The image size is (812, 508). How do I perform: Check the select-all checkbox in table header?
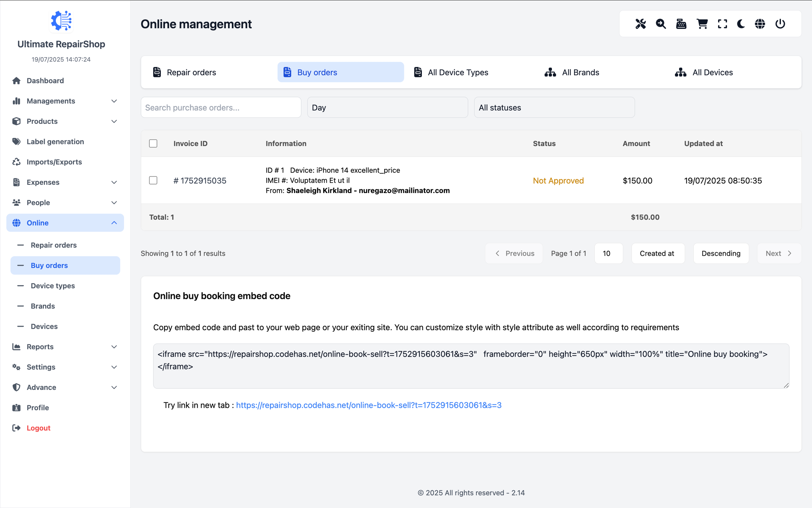(x=153, y=144)
